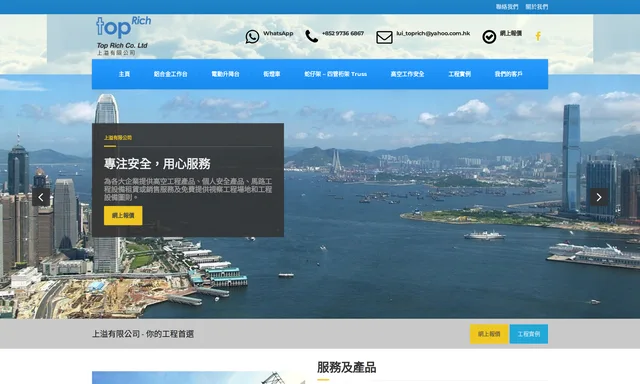Click the phone handset icon
This screenshot has width=640, height=384.
click(x=311, y=36)
